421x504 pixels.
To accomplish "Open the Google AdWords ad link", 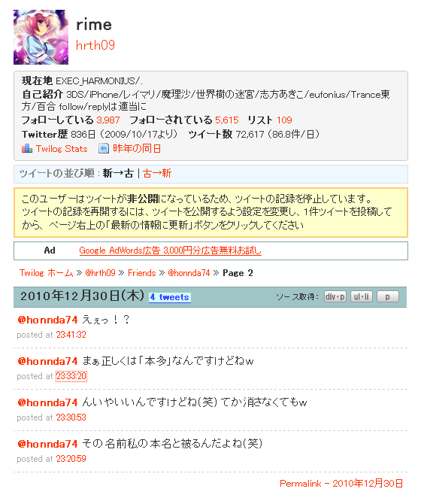I will pyautogui.click(x=170, y=250).
